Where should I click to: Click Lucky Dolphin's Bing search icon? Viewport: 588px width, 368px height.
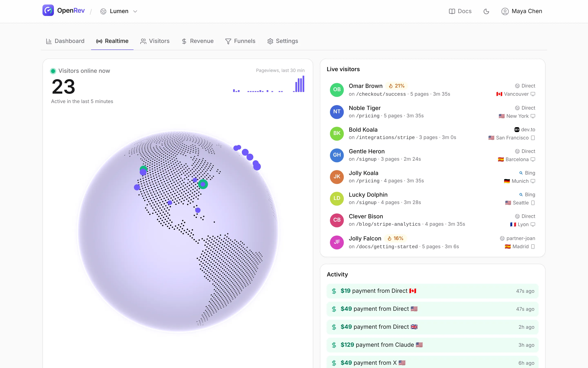(x=521, y=195)
